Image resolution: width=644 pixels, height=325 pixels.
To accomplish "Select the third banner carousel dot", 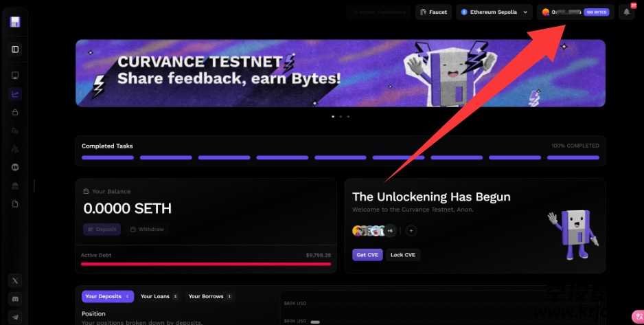I will coord(348,116).
